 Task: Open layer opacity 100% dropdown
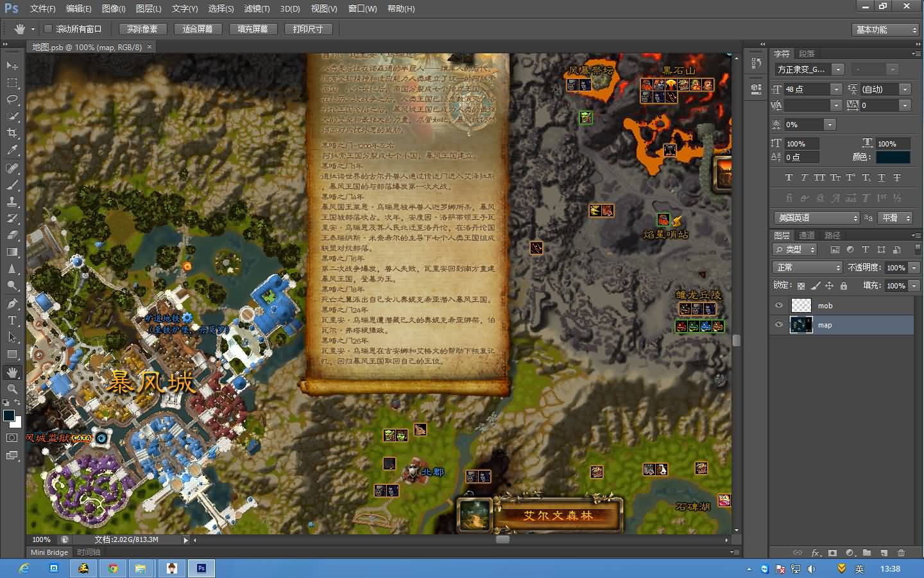click(x=914, y=268)
